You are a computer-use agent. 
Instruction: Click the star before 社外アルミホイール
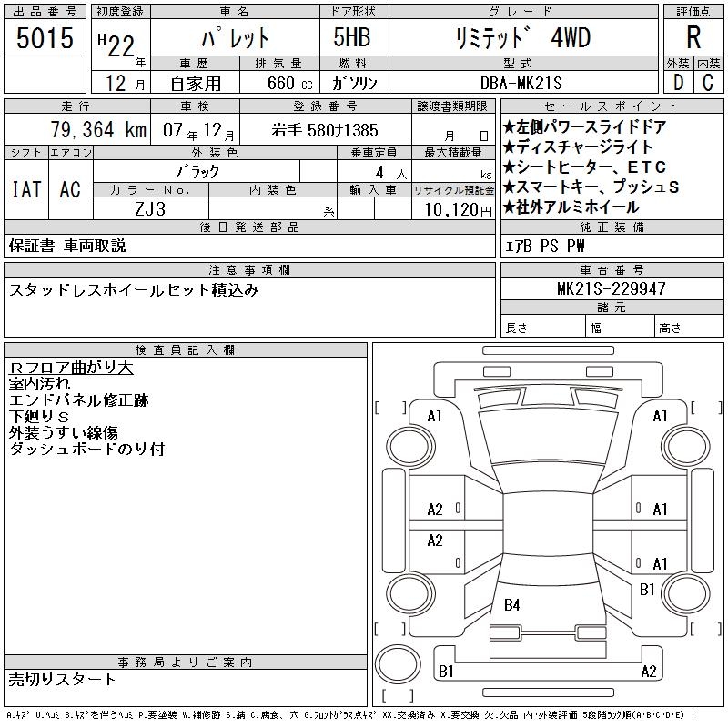(x=510, y=207)
